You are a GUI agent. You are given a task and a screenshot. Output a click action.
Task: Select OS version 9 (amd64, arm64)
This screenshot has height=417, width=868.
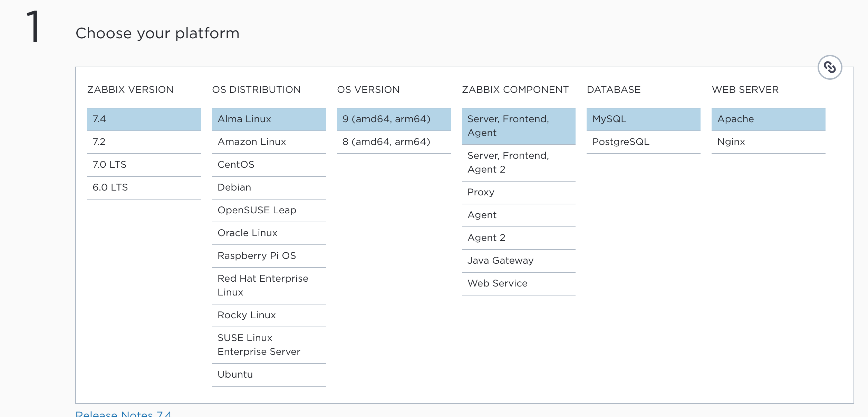click(x=394, y=119)
